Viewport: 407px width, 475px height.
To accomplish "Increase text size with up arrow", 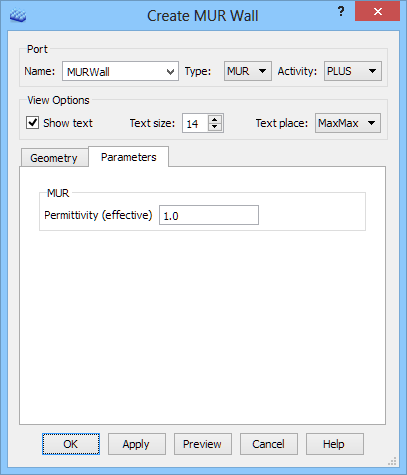I will pos(215,119).
